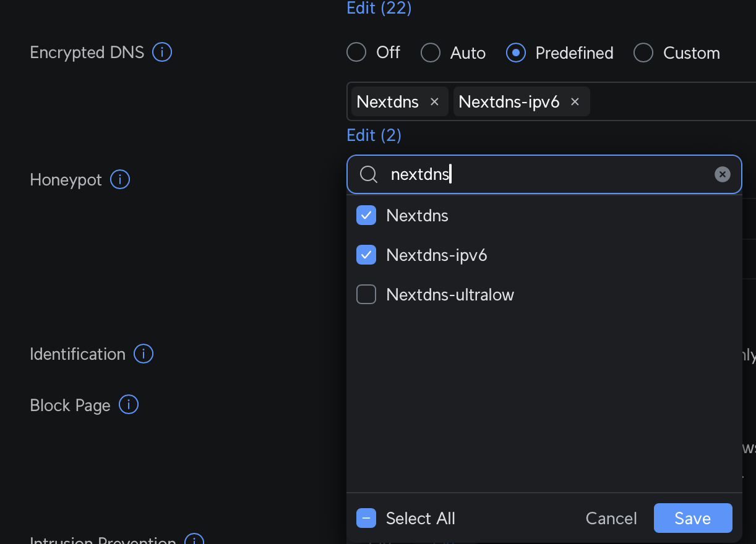Uncheck the Nextdns-ipv6 checkbox

pos(366,255)
